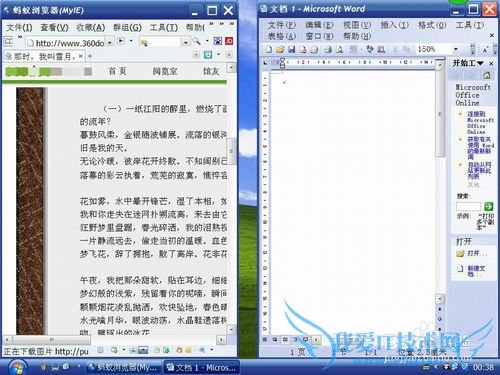Viewport: 500px width, 375px height.
Task: Click the go arrow button beside the address bar
Action: click(x=121, y=41)
